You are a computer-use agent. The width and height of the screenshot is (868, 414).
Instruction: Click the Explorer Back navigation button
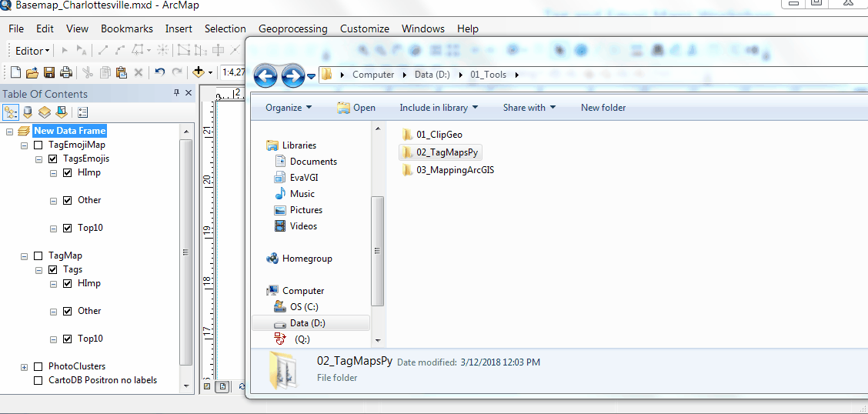pyautogui.click(x=265, y=75)
